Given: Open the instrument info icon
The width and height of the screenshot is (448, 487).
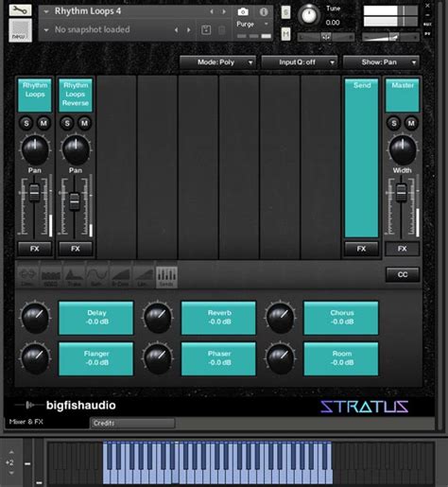Looking at the screenshot, I should (x=264, y=12).
